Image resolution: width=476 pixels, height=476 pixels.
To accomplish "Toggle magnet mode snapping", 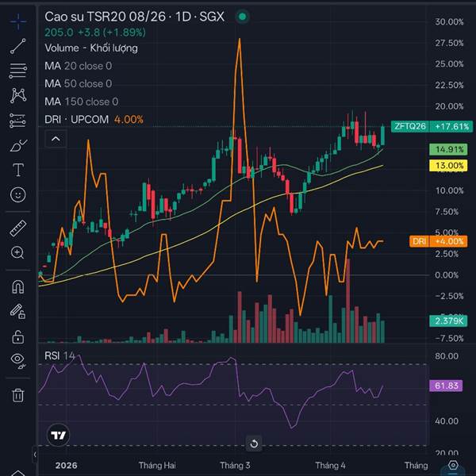I will click(18, 287).
